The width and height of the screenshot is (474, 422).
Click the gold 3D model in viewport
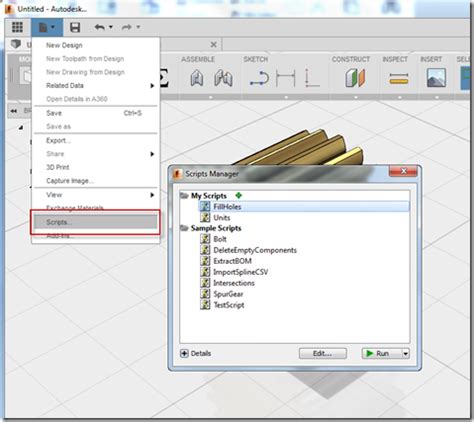tap(310, 150)
